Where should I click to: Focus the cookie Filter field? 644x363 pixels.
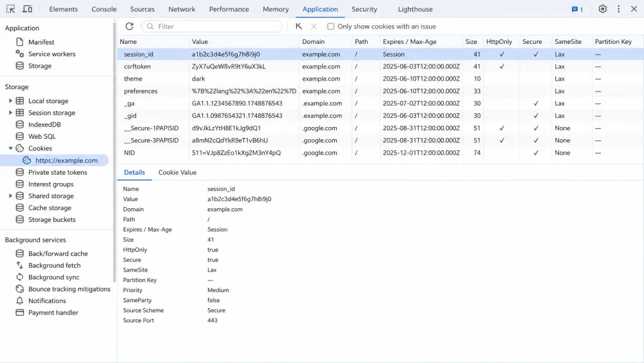point(212,26)
